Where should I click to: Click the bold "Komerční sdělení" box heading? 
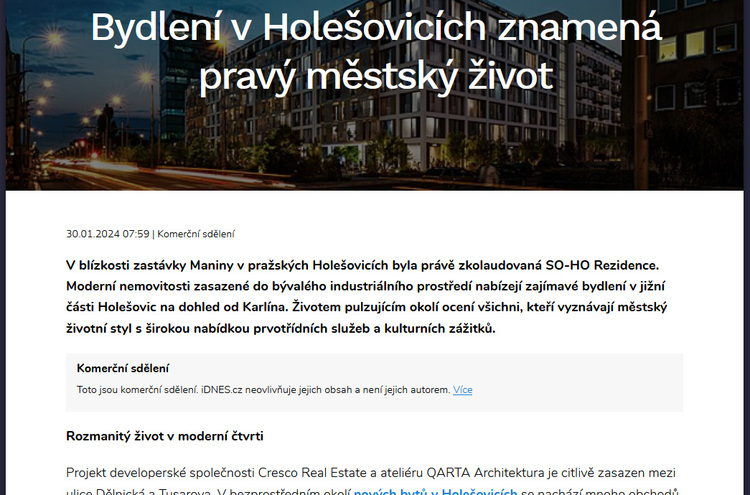pyautogui.click(x=123, y=368)
